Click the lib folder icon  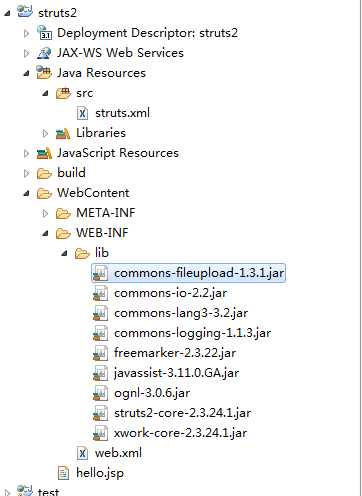82,253
